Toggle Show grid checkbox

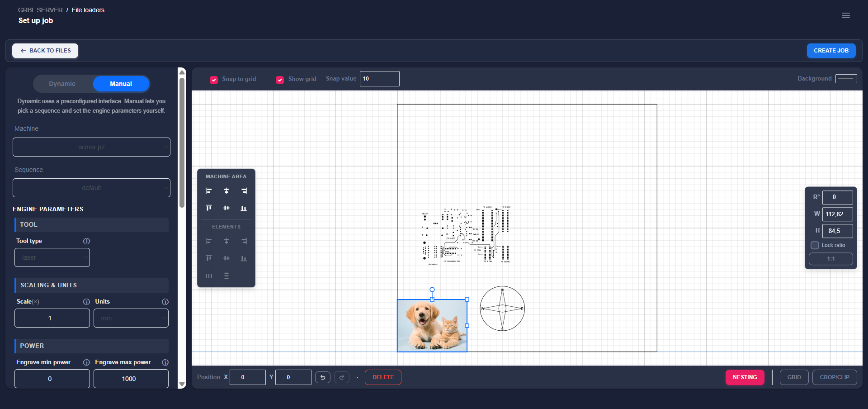point(280,80)
